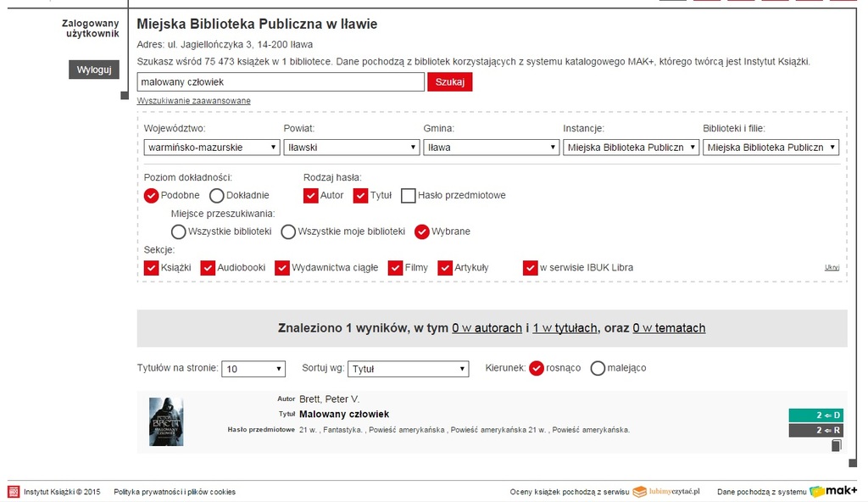Select the Wybrane search scope radio
Viewport: 868px width, 502px height.
(422, 231)
